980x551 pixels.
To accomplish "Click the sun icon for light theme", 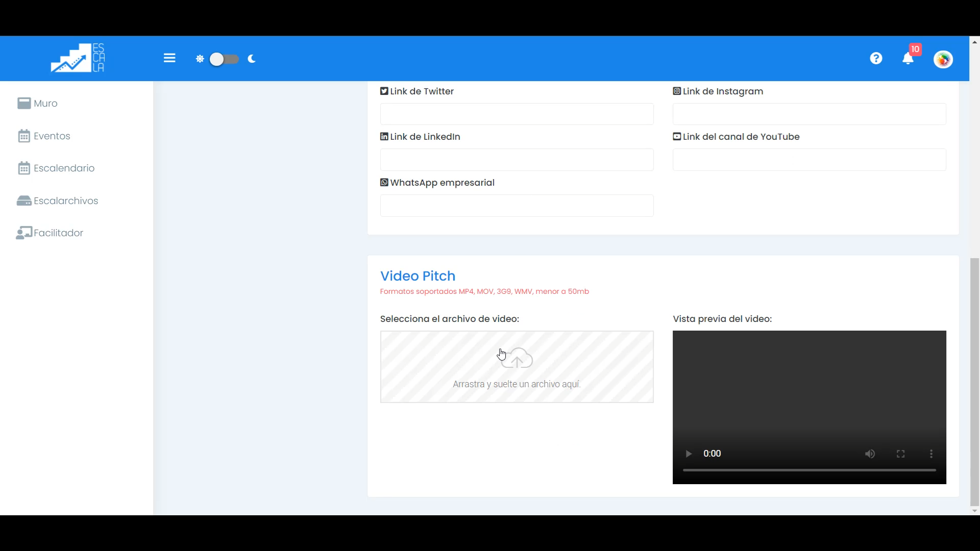I will (x=200, y=59).
